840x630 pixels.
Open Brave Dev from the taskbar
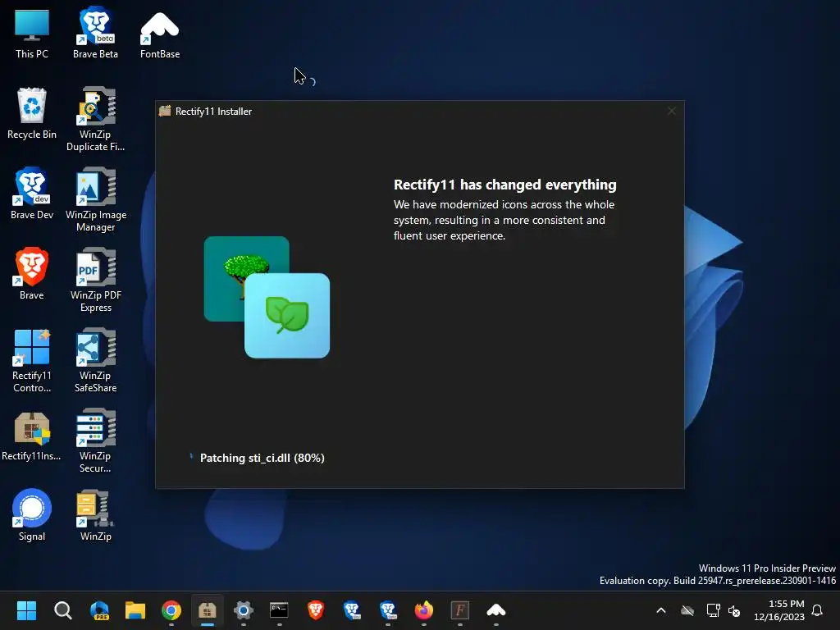(352, 610)
